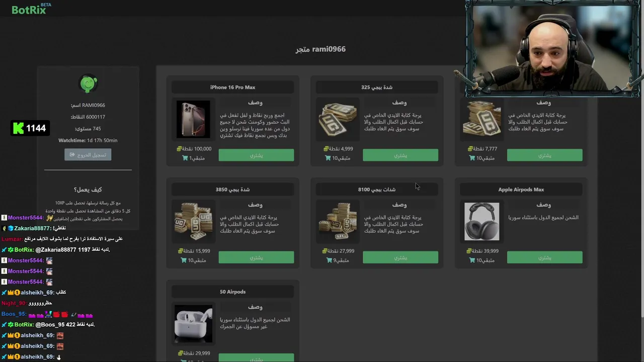Open the 50 Airpods product image
The height and width of the screenshot is (362, 644).
tap(193, 323)
